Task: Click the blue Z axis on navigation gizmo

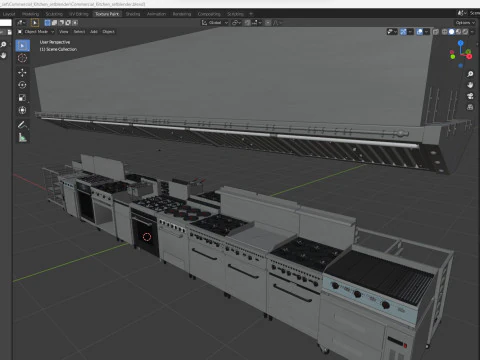Action: coord(461,43)
